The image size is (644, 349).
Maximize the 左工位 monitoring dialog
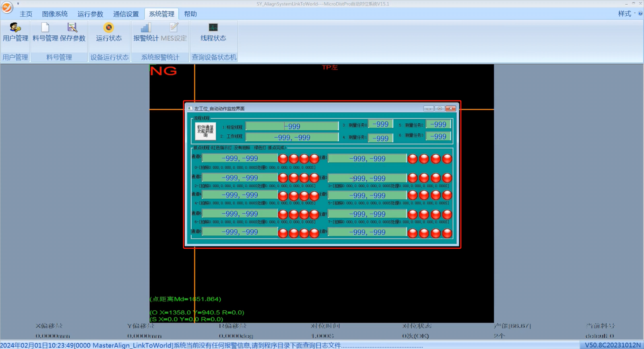440,108
